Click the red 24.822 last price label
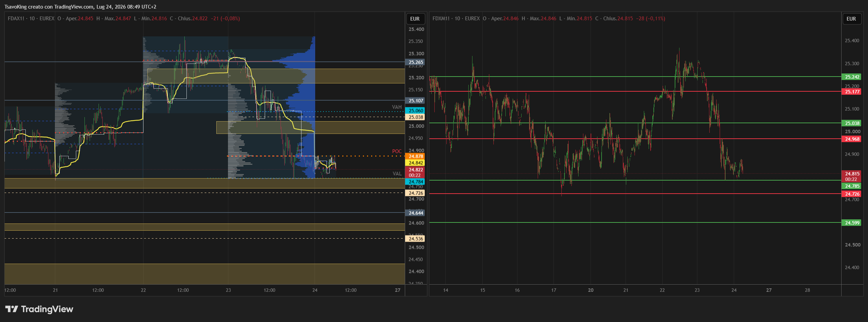The height and width of the screenshot is (322, 868). [x=415, y=172]
